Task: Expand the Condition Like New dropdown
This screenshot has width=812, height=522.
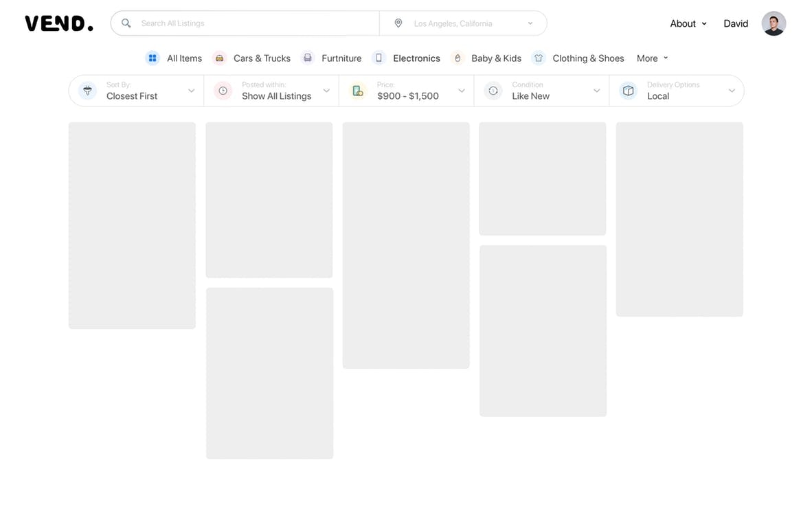Action: click(542, 91)
